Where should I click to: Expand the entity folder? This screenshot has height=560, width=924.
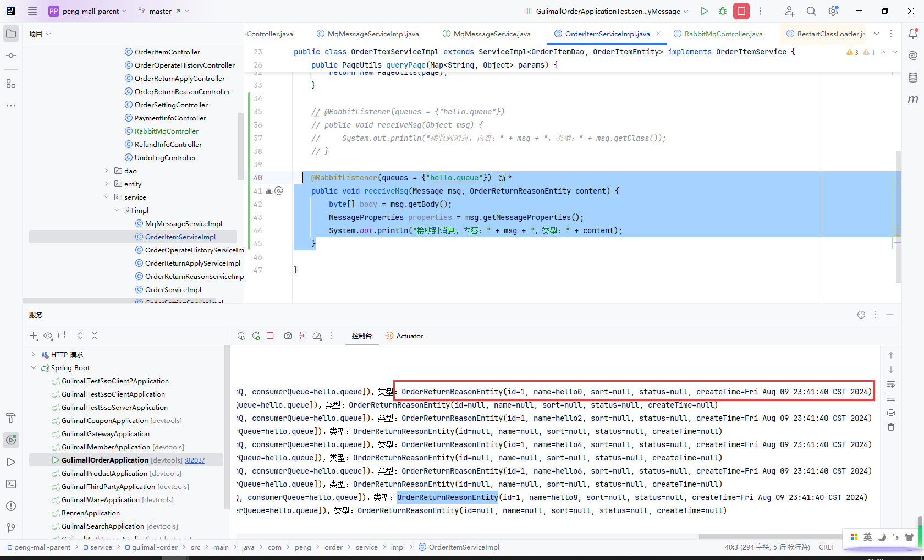click(107, 184)
